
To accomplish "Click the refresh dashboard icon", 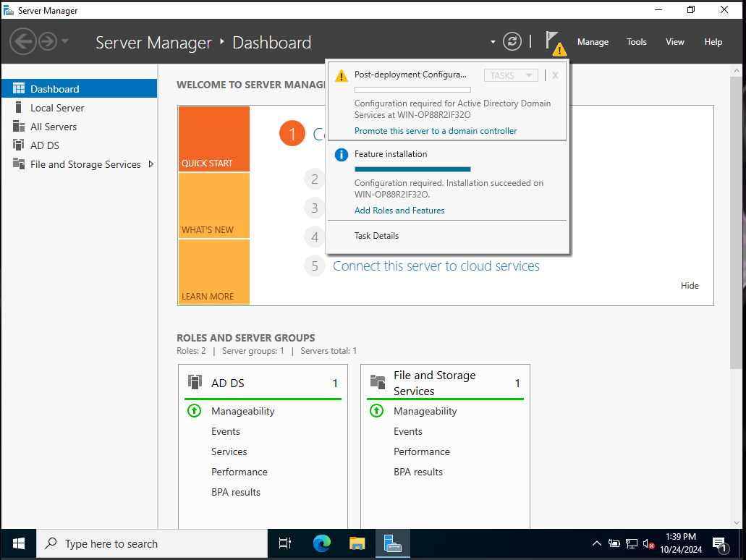I will (x=512, y=41).
